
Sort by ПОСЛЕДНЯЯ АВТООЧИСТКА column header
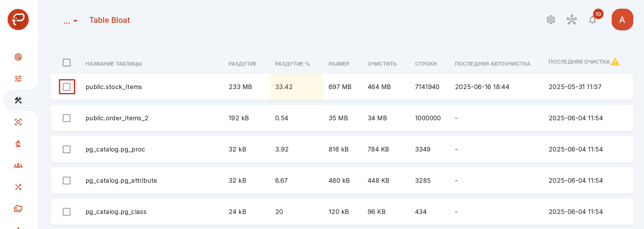492,64
